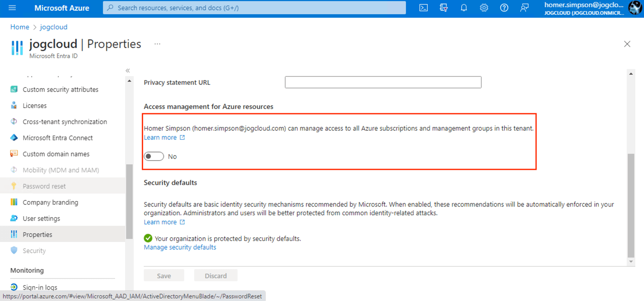644x301 pixels.
Task: Click the Discard button
Action: [216, 276]
